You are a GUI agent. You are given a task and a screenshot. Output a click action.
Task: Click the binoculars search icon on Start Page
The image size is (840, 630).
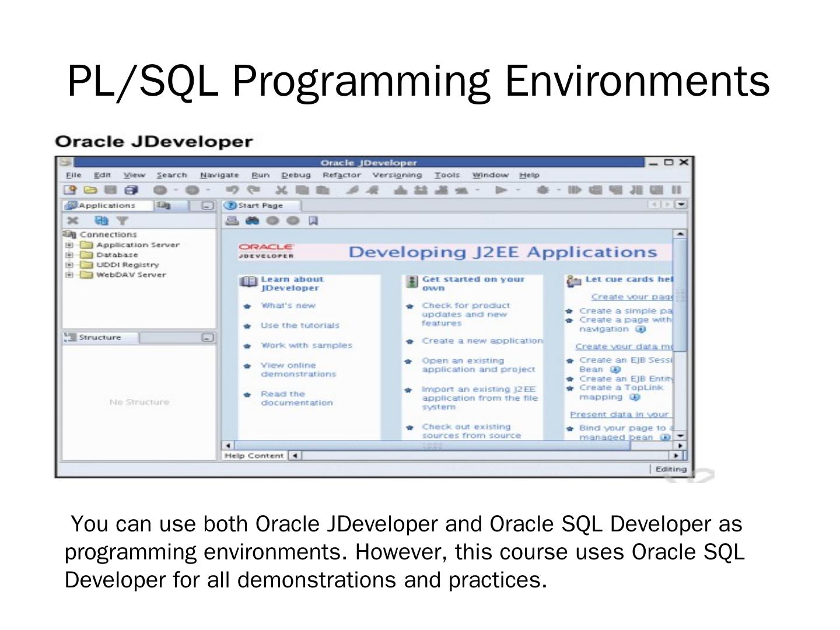tap(252, 220)
